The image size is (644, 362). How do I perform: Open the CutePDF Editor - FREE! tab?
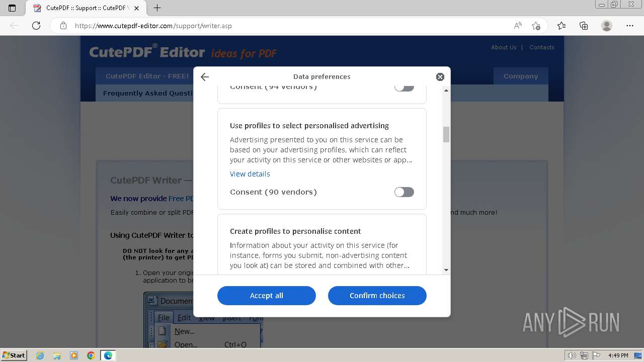pos(147,76)
